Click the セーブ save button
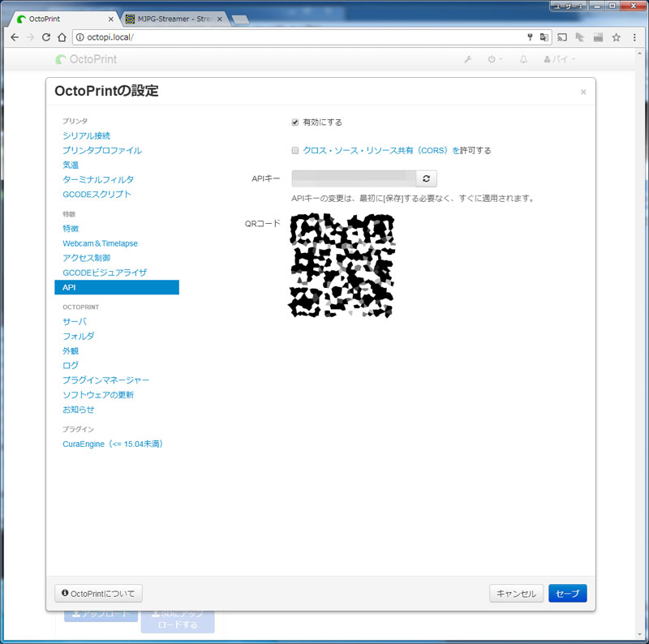This screenshot has height=644, width=649. click(567, 594)
